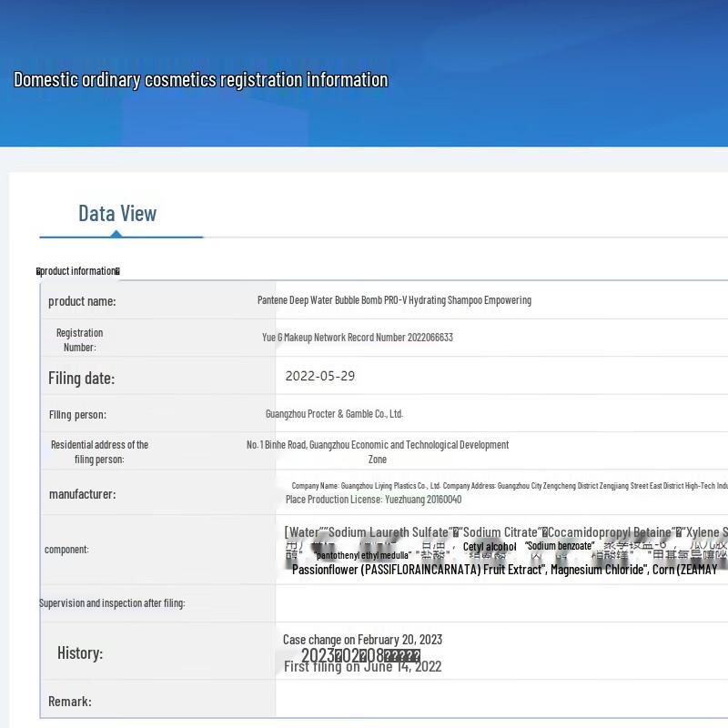Click the 'manufacturer:' label
The image size is (728, 728).
pyautogui.click(x=82, y=494)
